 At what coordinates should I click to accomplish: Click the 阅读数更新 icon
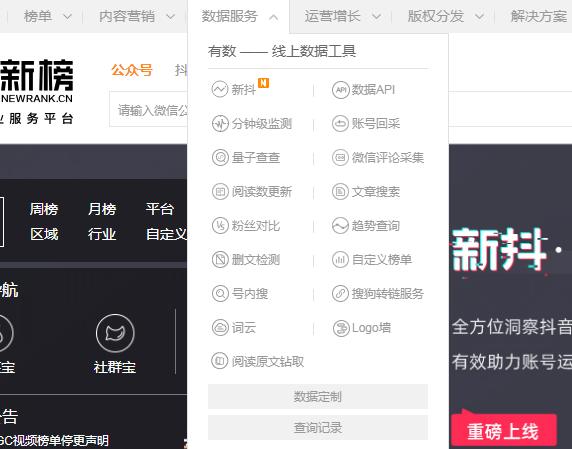coord(220,191)
